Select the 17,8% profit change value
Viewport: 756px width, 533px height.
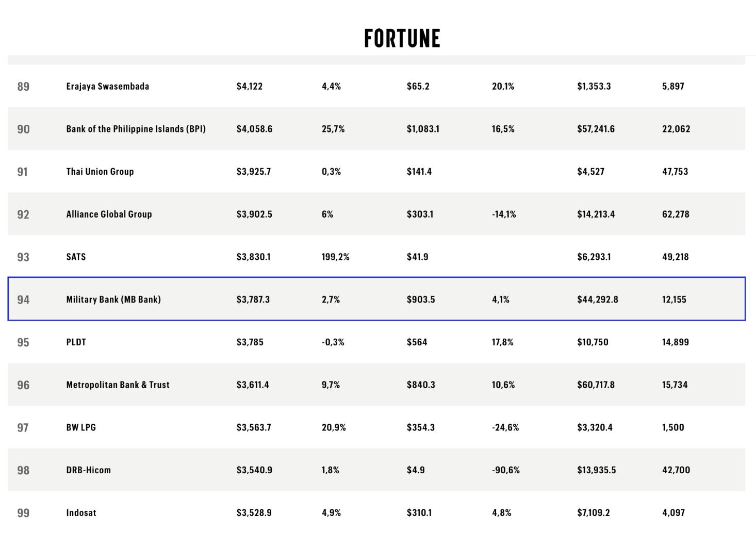pos(503,342)
